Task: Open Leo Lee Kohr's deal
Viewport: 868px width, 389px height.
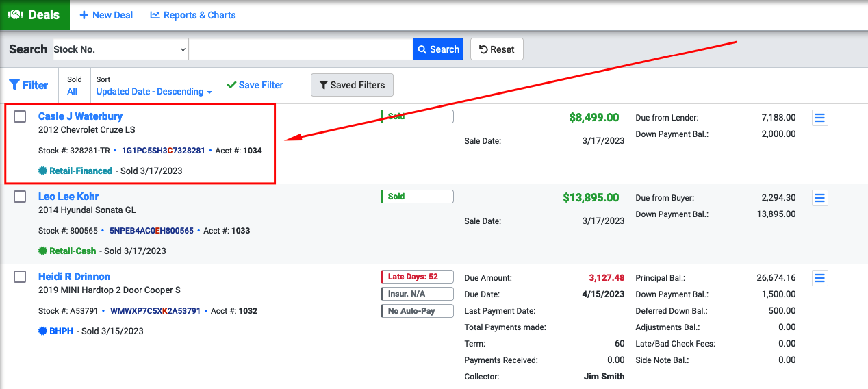Action: click(68, 197)
